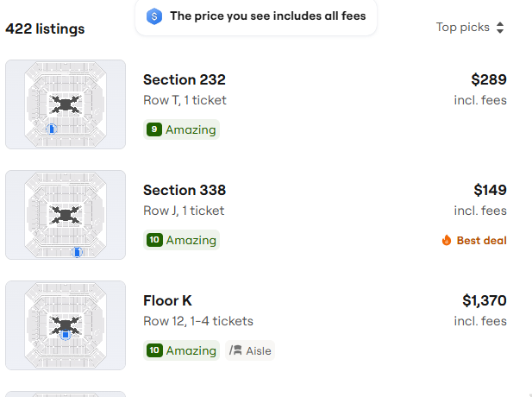Open the Top picks sort dropdown

(x=463, y=28)
